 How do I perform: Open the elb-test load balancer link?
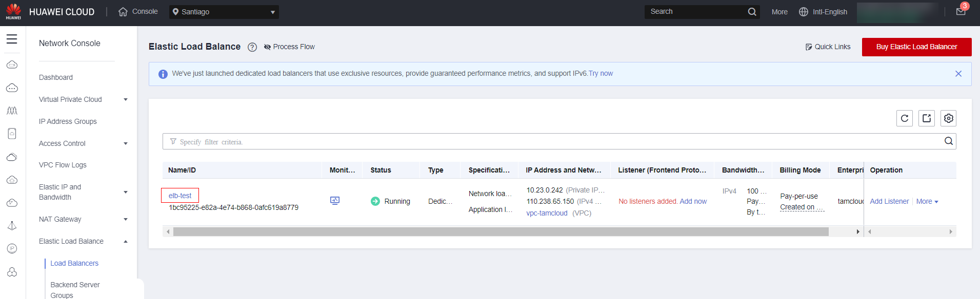pos(180,196)
